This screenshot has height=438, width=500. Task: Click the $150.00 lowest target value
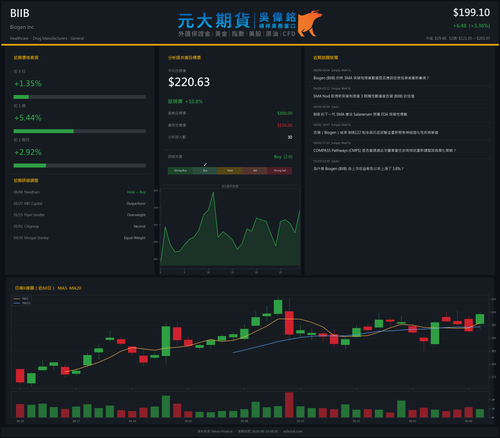[x=285, y=125]
